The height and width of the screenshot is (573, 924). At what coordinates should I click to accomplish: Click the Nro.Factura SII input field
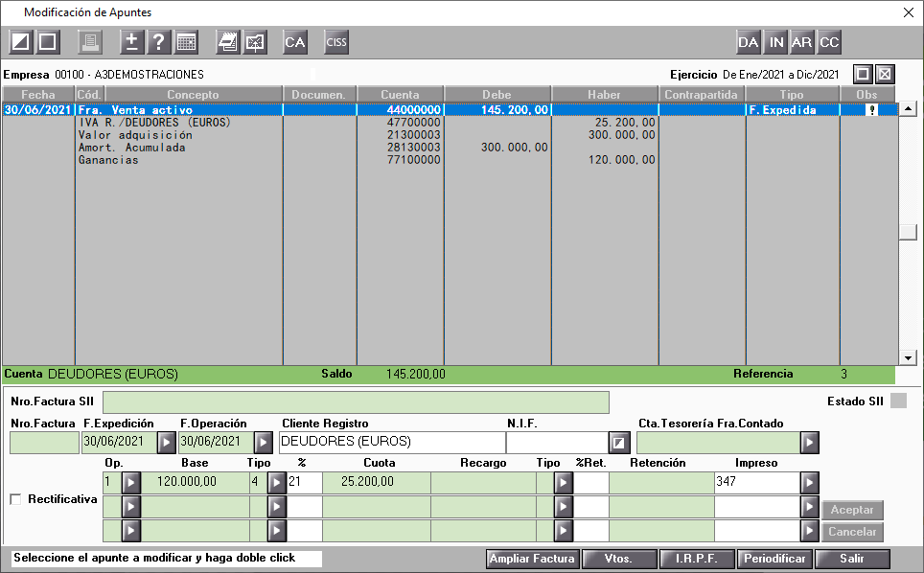tap(356, 402)
